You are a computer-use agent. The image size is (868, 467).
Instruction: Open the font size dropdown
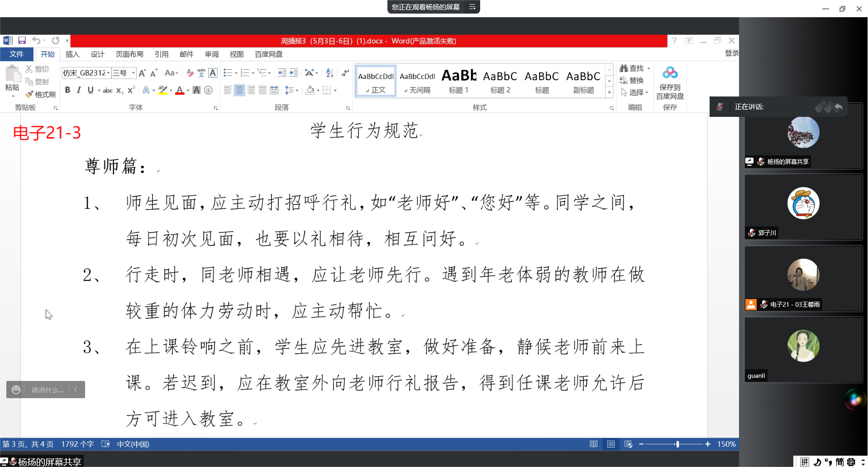tap(134, 73)
